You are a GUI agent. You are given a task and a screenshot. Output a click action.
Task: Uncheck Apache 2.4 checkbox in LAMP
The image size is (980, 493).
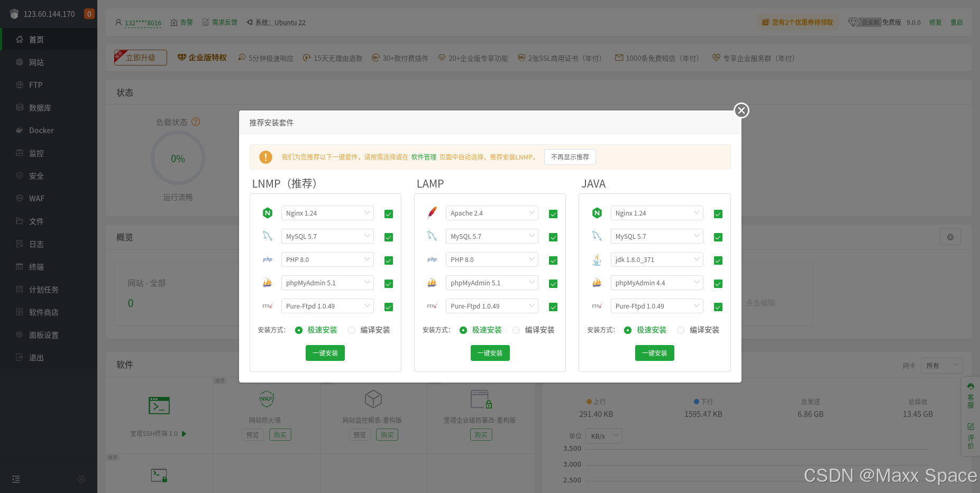pos(553,214)
